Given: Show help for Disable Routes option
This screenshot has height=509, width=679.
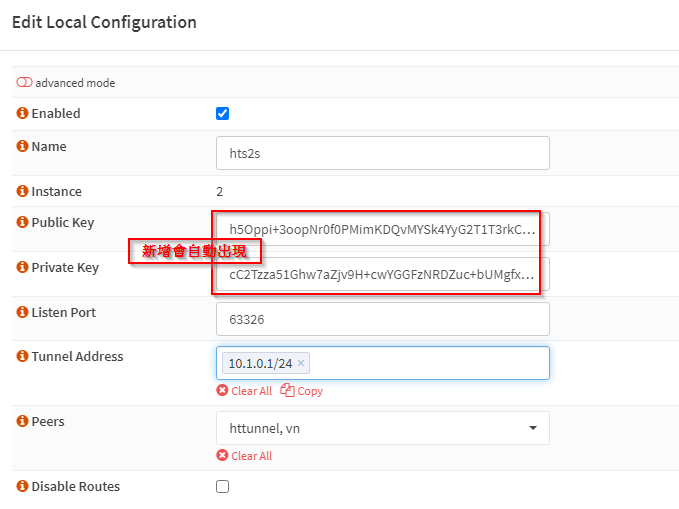Looking at the screenshot, I should click(22, 486).
